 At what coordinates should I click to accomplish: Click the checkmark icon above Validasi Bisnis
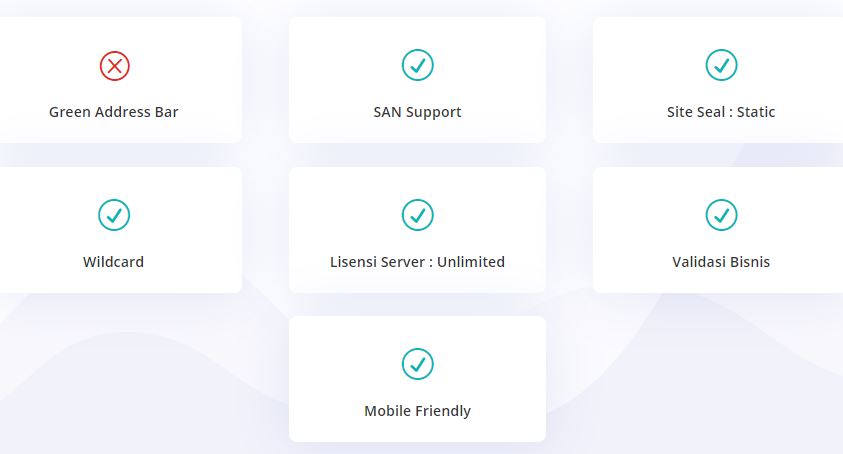pyautogui.click(x=721, y=215)
